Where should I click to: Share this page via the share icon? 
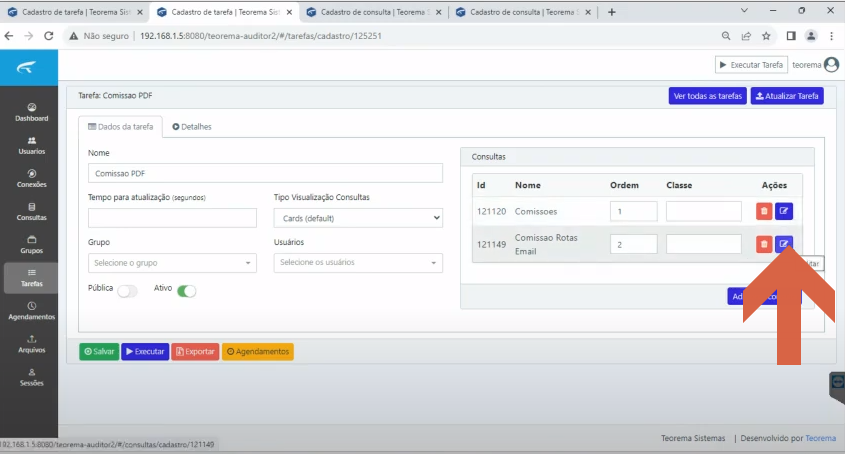tap(746, 36)
